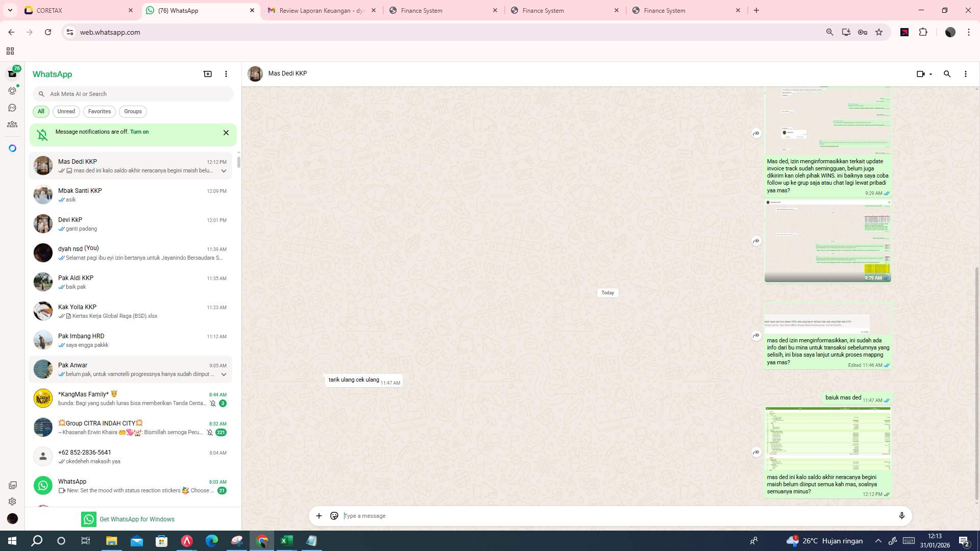Open the emoji and sticker picker
The width and height of the screenshot is (980, 551).
tap(334, 516)
